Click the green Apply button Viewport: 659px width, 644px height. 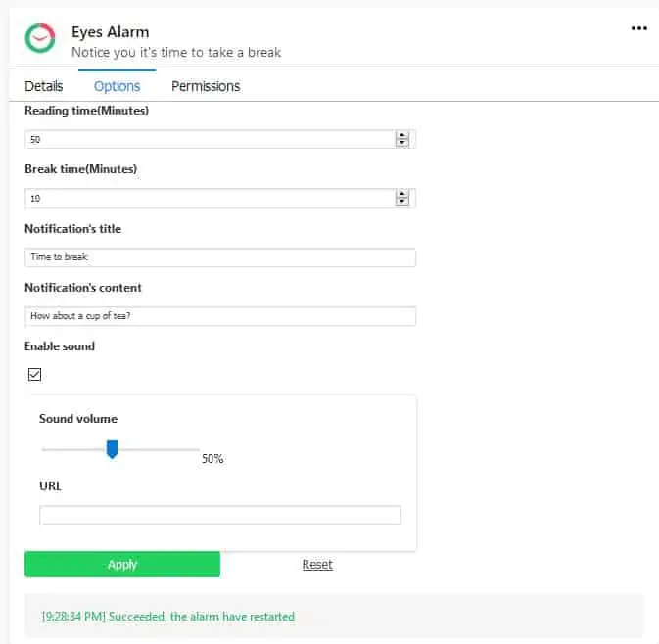(x=122, y=564)
